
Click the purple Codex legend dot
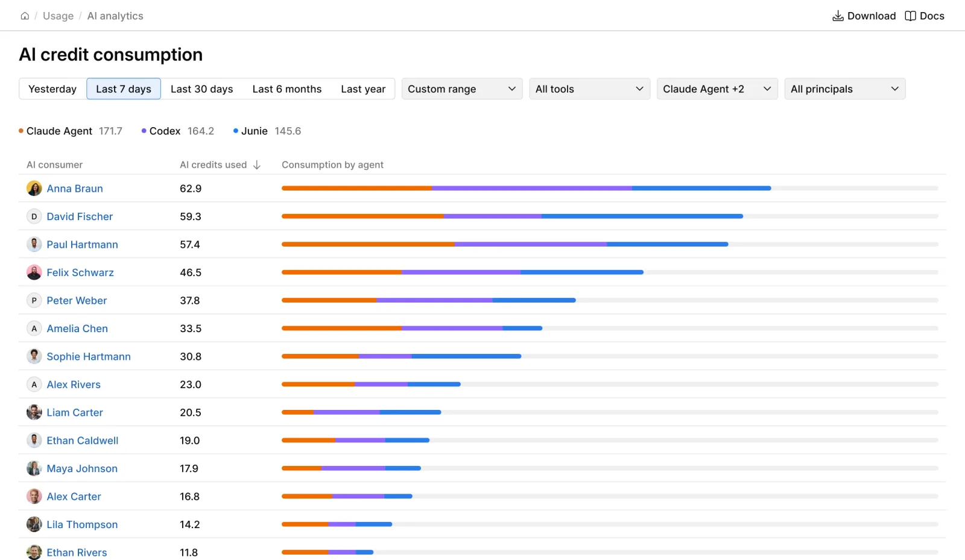click(x=144, y=131)
